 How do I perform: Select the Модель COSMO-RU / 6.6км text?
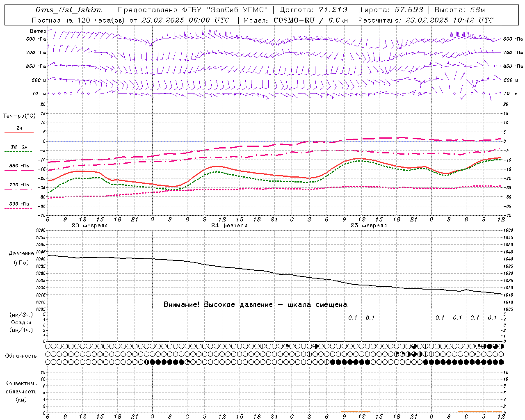pyautogui.click(x=296, y=20)
